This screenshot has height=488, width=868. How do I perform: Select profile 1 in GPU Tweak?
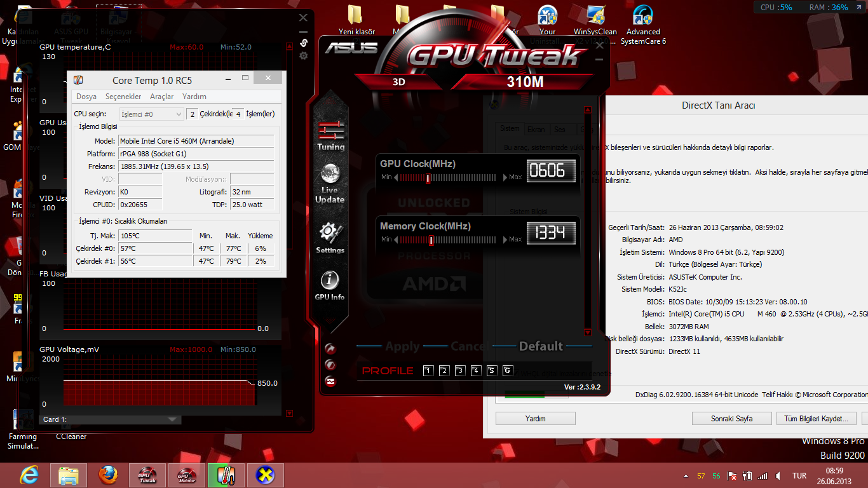(x=428, y=370)
